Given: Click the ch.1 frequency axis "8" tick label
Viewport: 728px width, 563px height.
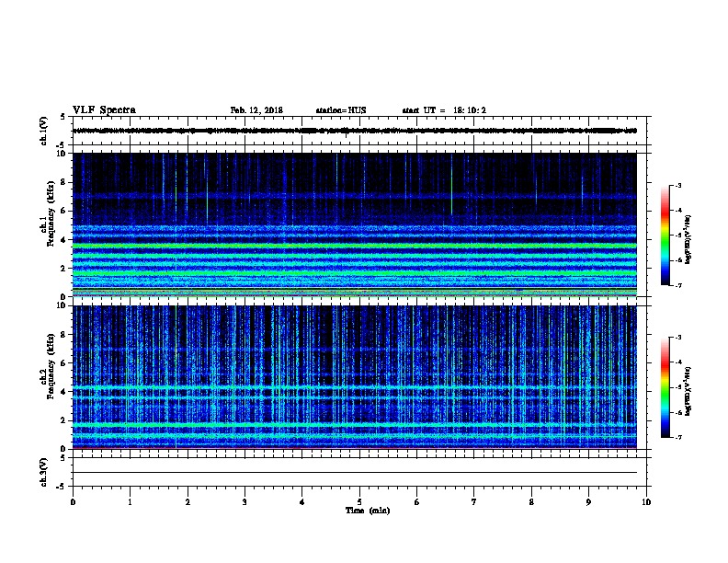Looking at the screenshot, I should 64,182.
